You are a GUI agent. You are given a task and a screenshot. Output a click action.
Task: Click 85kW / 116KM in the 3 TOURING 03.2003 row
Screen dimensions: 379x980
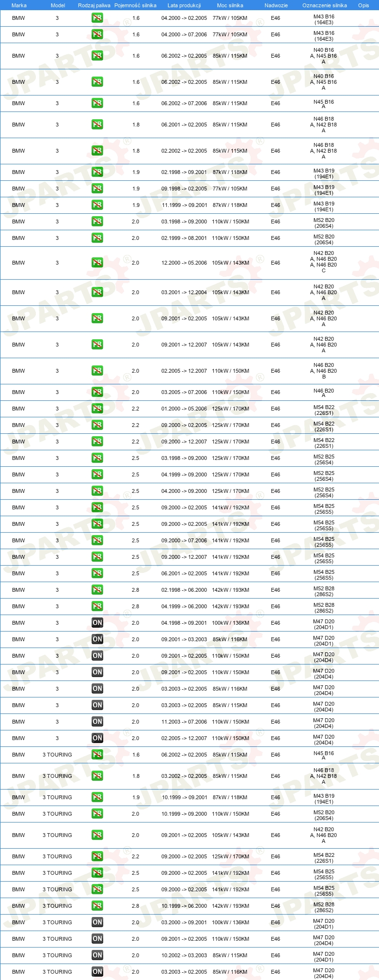click(x=230, y=972)
